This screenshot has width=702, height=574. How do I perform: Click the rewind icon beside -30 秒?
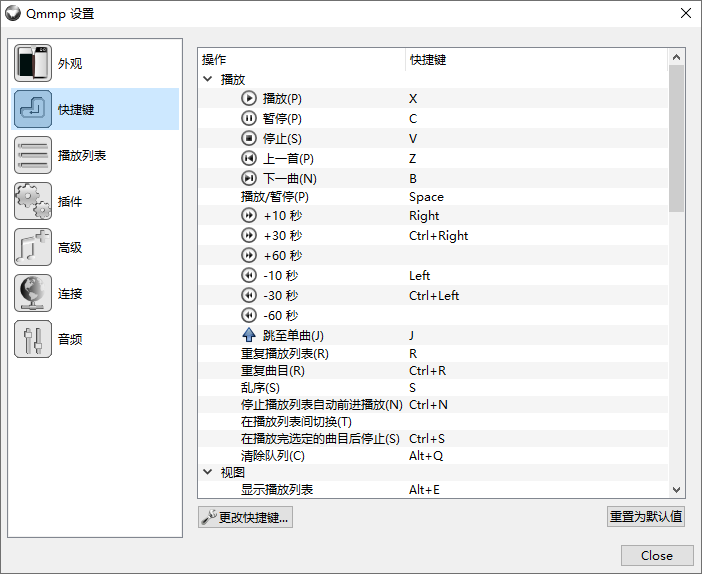pyautogui.click(x=249, y=295)
